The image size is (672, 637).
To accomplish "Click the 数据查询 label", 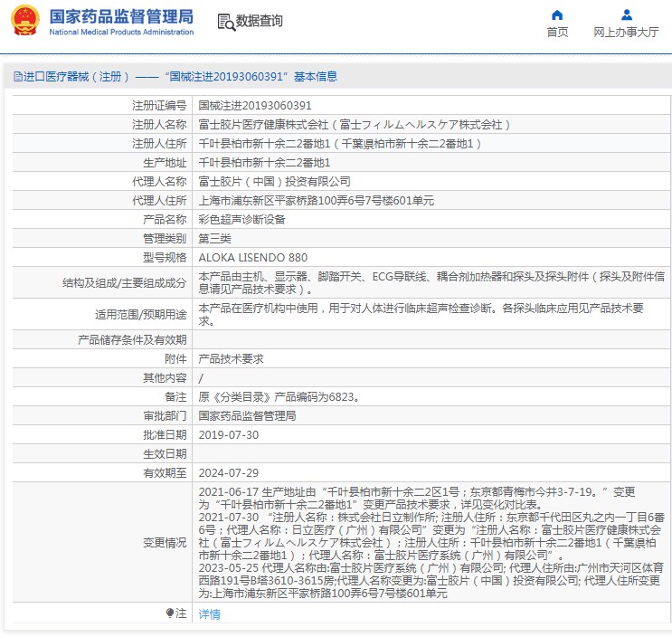I will coord(259,21).
